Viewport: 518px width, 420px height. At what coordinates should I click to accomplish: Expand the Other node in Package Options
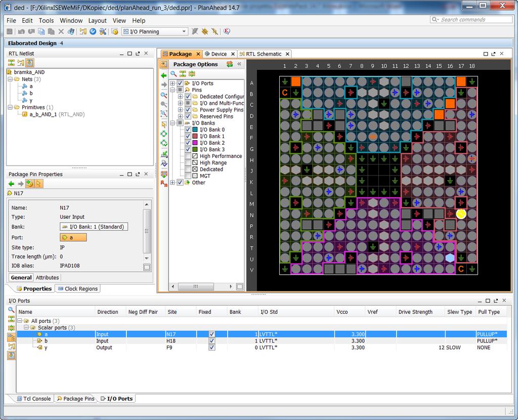(x=172, y=182)
